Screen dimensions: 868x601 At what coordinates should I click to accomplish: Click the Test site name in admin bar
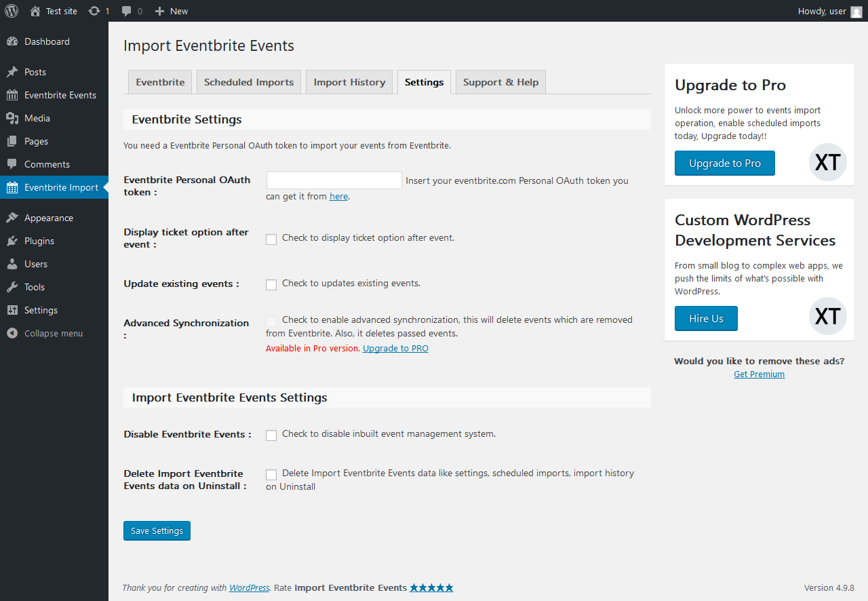click(62, 11)
